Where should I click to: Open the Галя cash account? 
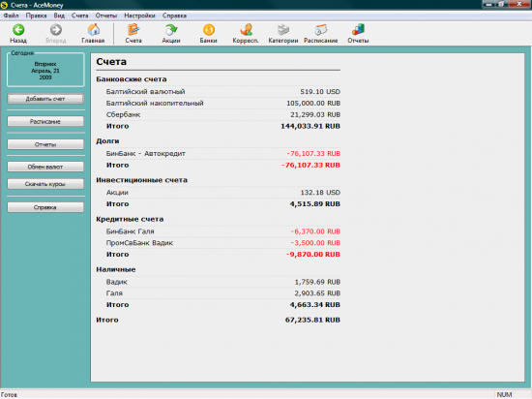click(114, 293)
